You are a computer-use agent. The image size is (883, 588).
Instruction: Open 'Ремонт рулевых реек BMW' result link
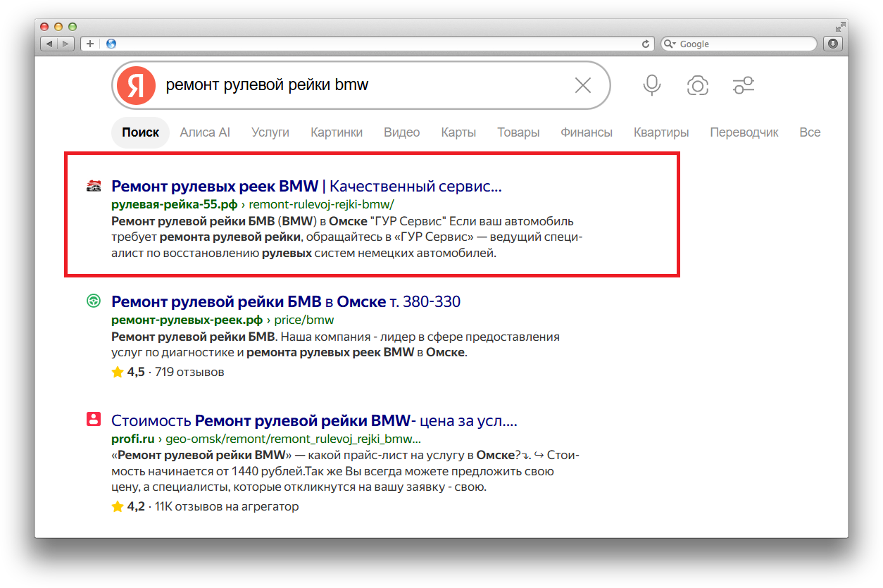306,187
